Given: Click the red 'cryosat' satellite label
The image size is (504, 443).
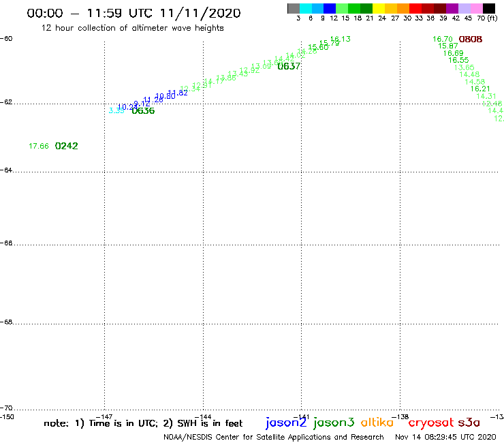Looking at the screenshot, I should point(430,423).
